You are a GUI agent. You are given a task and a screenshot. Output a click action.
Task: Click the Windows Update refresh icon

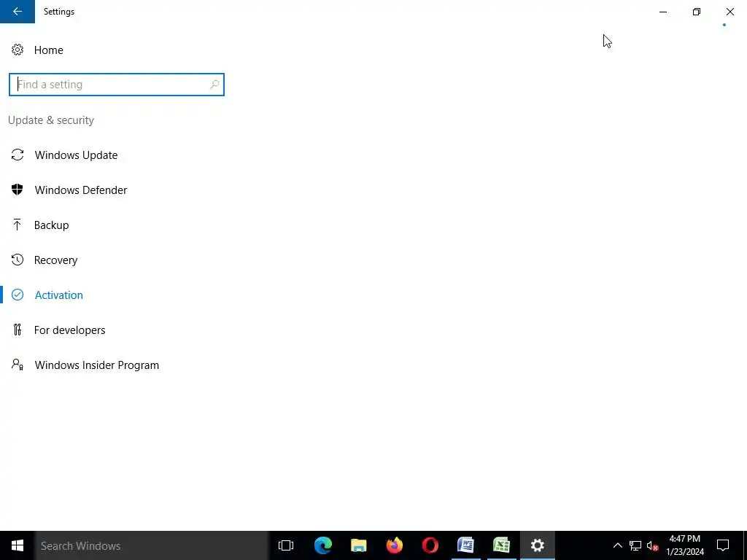(x=18, y=155)
